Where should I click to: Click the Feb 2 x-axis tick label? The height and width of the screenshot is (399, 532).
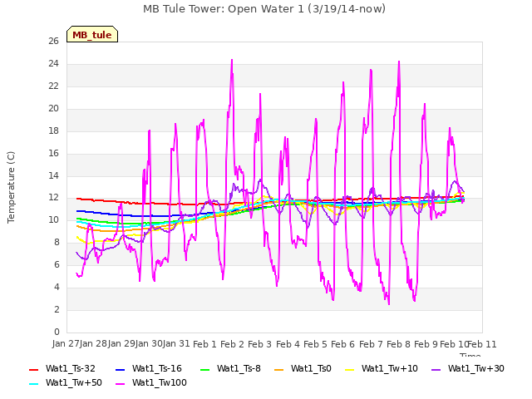coord(233,344)
